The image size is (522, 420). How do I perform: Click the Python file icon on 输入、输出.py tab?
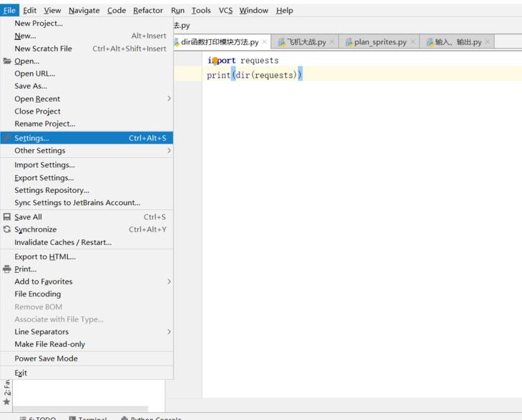[x=430, y=42]
